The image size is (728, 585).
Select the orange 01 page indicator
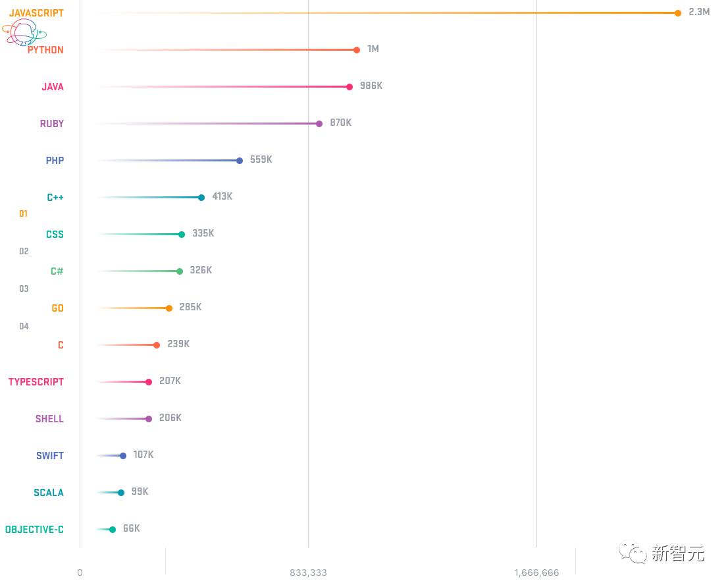(x=24, y=214)
